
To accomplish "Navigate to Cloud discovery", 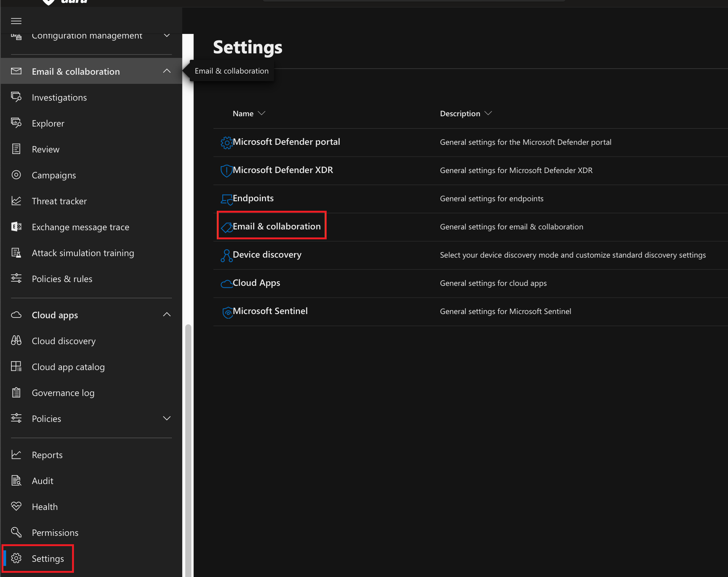I will (x=64, y=341).
